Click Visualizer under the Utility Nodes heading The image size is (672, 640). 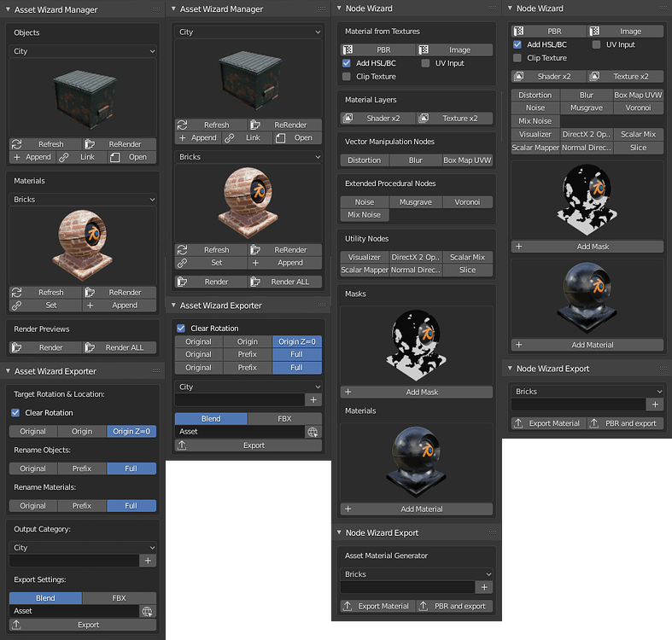(365, 258)
